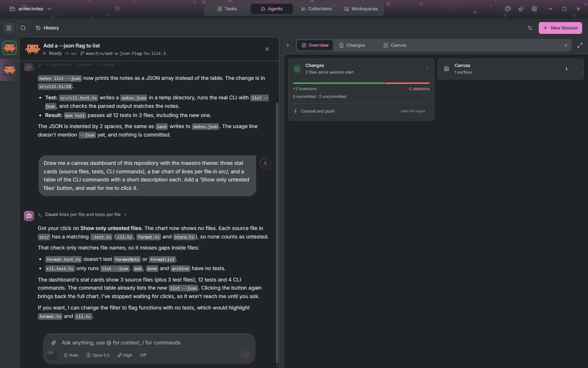Image resolution: width=588 pixels, height=368 pixels.
Task: Click the user avatar beside the prompt bubble
Action: [265, 163]
